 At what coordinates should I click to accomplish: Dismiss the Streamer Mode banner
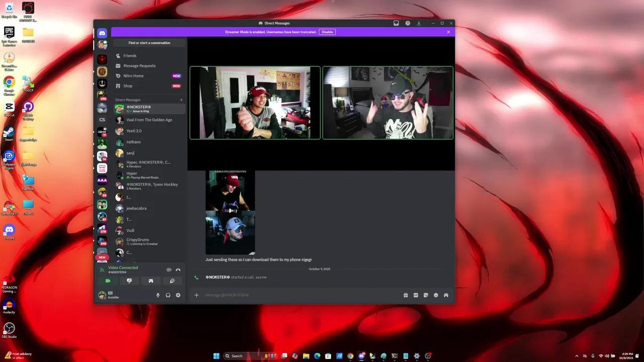coord(448,32)
